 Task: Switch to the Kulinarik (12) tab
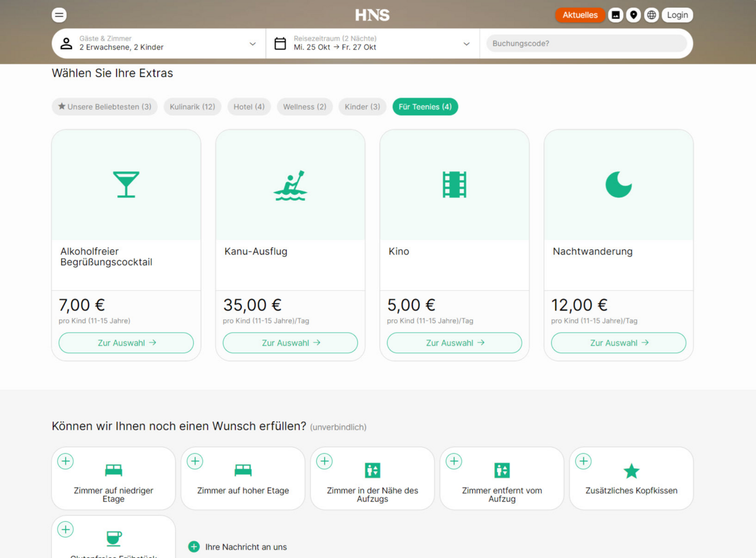pyautogui.click(x=192, y=107)
